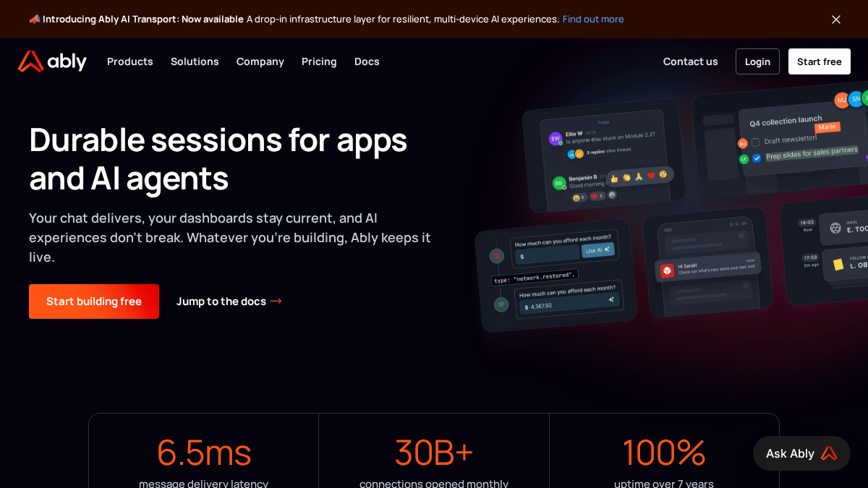868x488 pixels.
Task: Open the Solutions menu
Action: pos(195,61)
